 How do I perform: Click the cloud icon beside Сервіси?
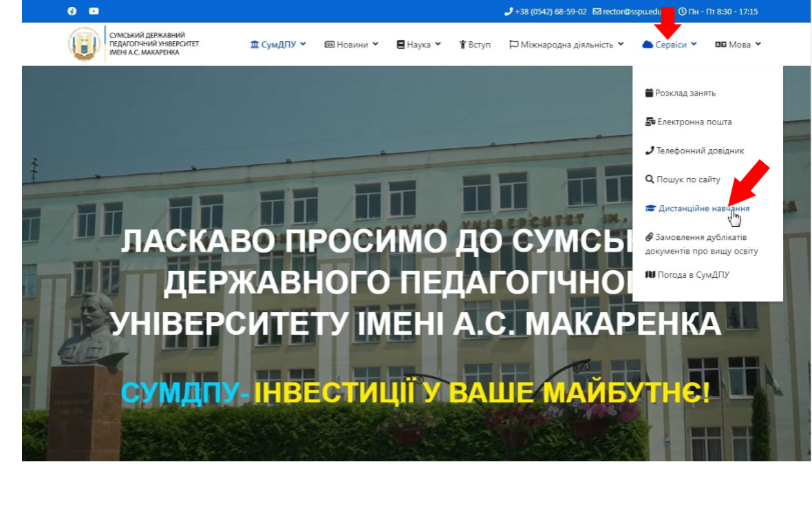click(648, 45)
